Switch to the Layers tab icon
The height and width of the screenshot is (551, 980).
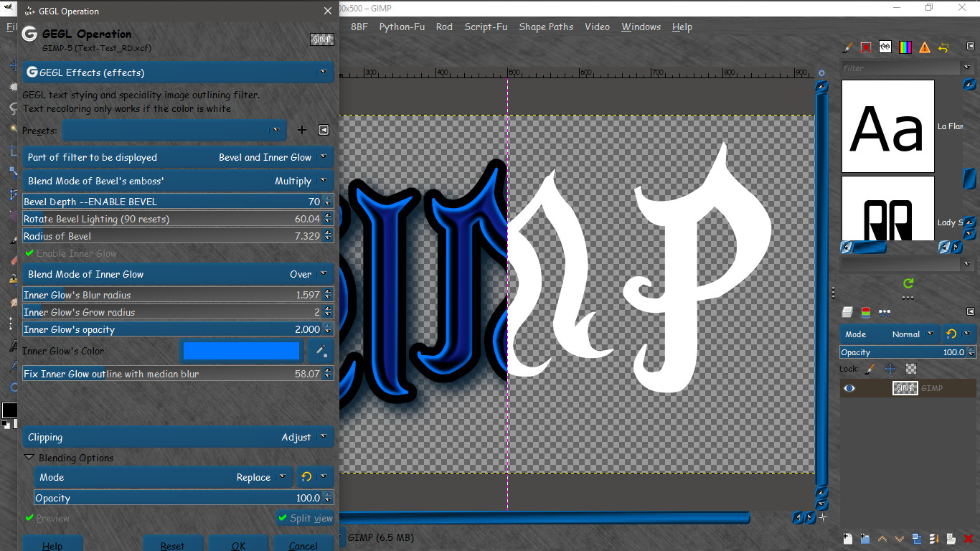(847, 312)
